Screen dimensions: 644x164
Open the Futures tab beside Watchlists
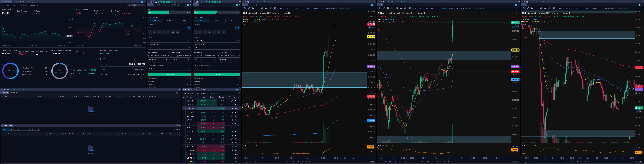click(x=195, y=90)
